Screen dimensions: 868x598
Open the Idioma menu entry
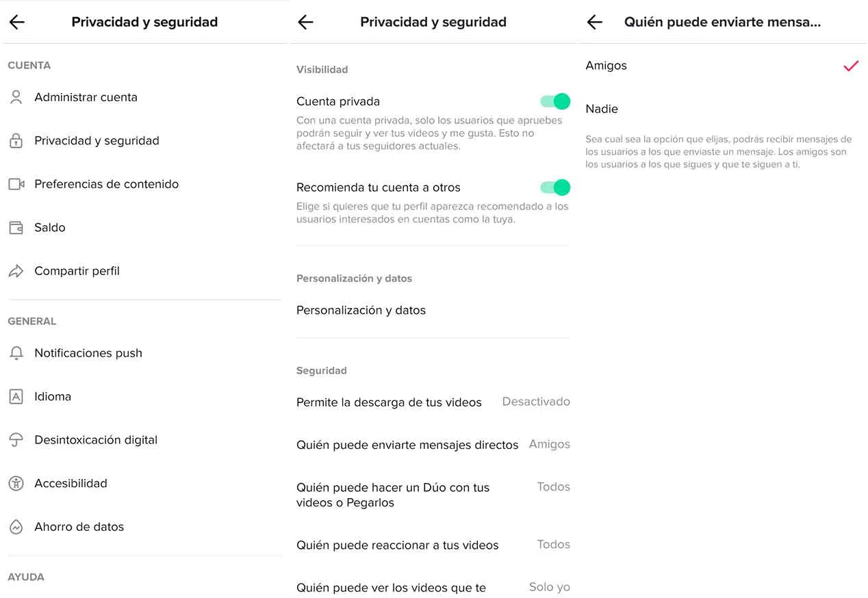click(53, 397)
